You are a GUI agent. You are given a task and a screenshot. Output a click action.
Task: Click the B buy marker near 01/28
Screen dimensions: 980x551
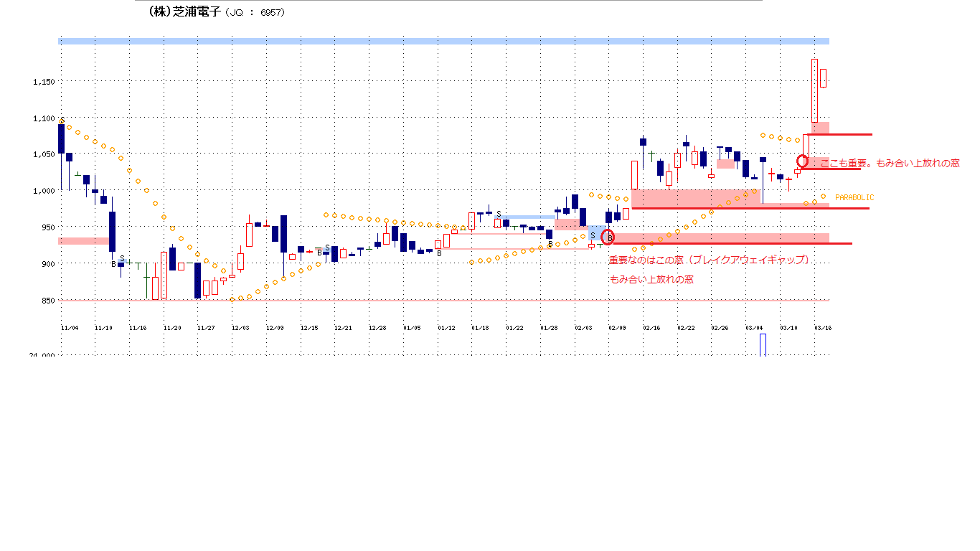tap(550, 244)
